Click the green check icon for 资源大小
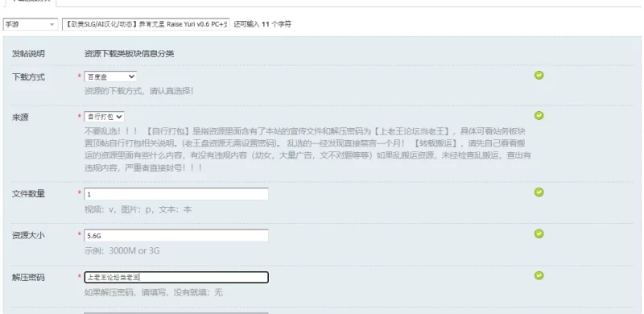Screen dimensions: 644x314 [539, 233]
